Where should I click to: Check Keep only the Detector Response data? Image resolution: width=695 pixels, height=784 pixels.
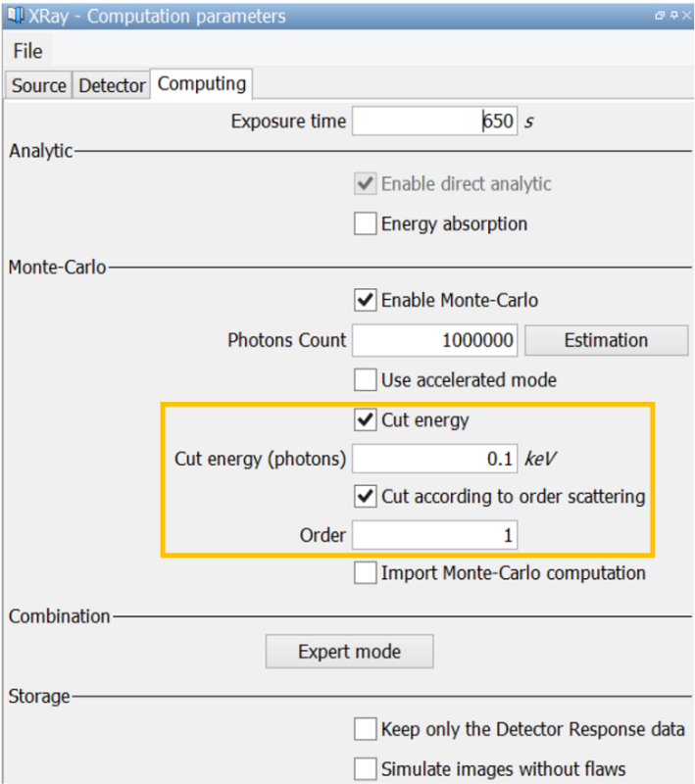[x=366, y=729]
